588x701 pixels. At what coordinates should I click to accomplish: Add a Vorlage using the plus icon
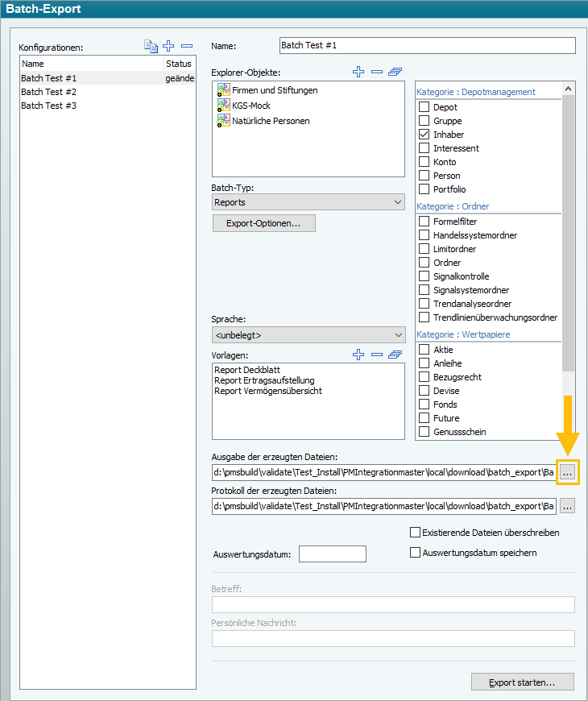[x=358, y=355]
